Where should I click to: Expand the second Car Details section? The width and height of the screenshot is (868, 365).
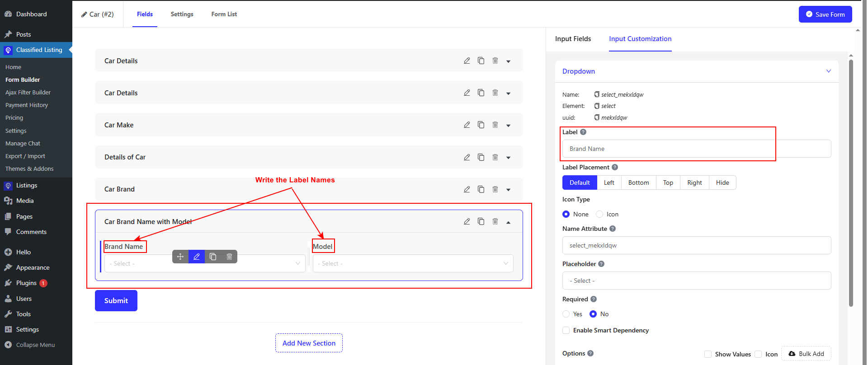point(508,94)
